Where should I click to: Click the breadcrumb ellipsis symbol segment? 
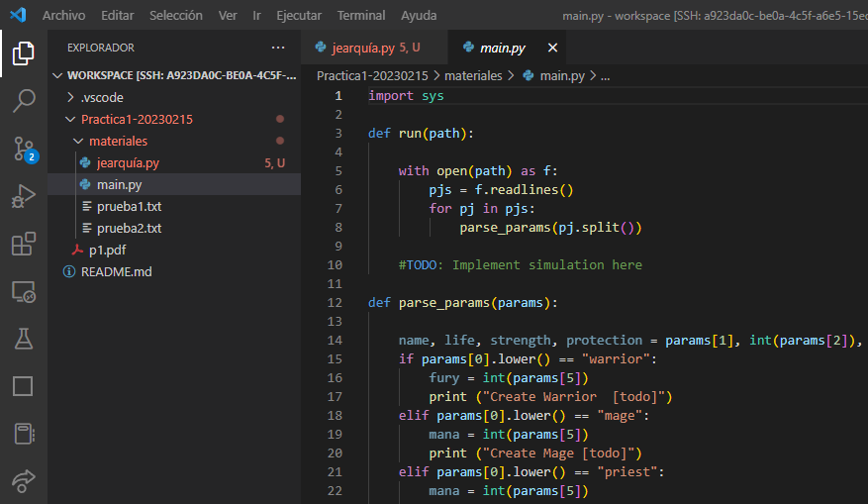(x=605, y=76)
